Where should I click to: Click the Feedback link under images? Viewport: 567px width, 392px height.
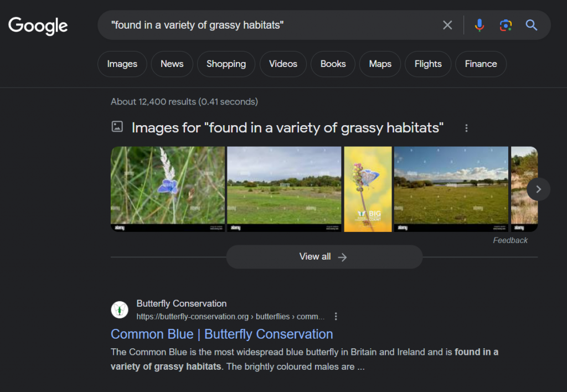510,240
